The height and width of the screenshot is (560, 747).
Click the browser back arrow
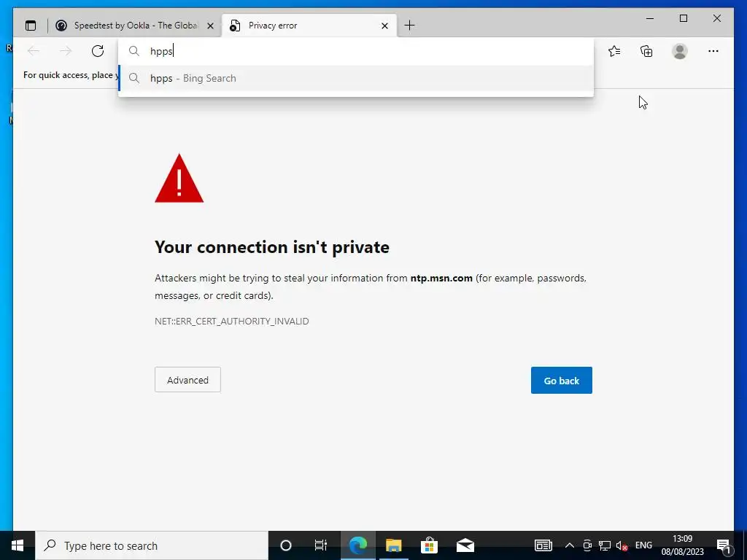34,51
